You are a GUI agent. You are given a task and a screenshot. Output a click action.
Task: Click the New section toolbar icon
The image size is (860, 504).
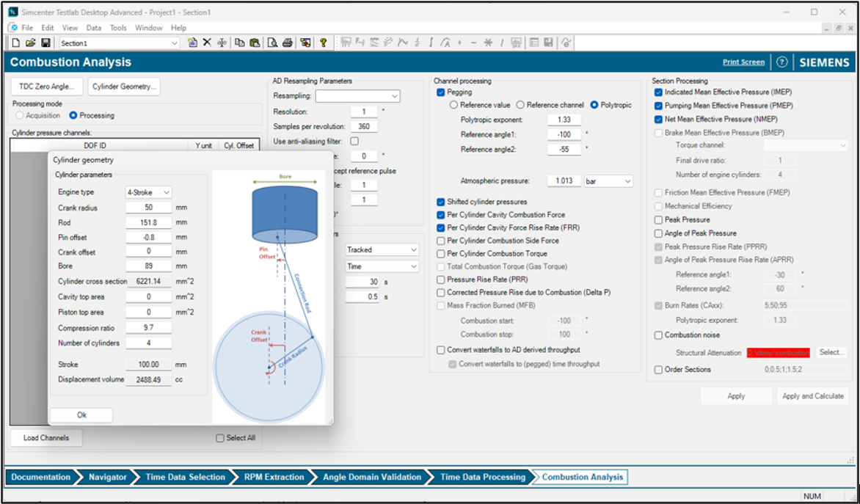(x=192, y=43)
